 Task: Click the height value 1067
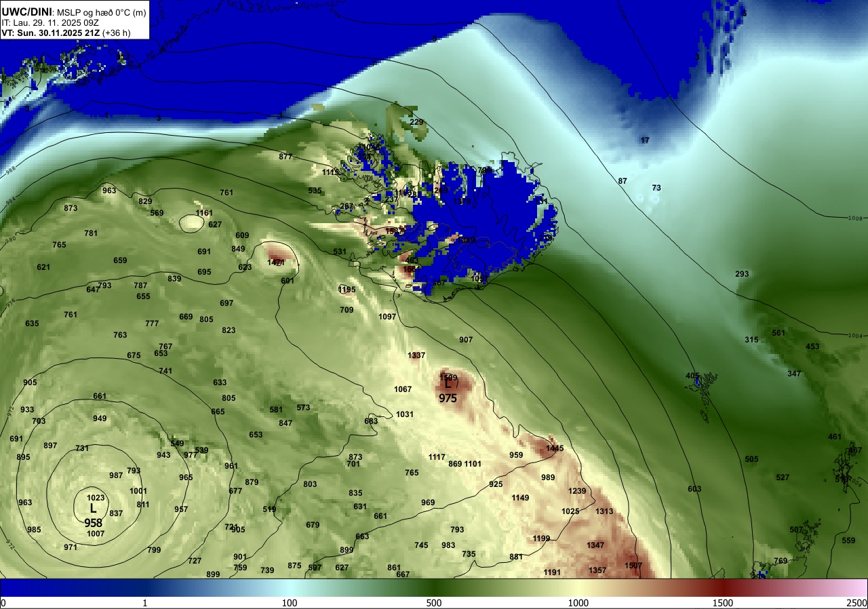403,389
